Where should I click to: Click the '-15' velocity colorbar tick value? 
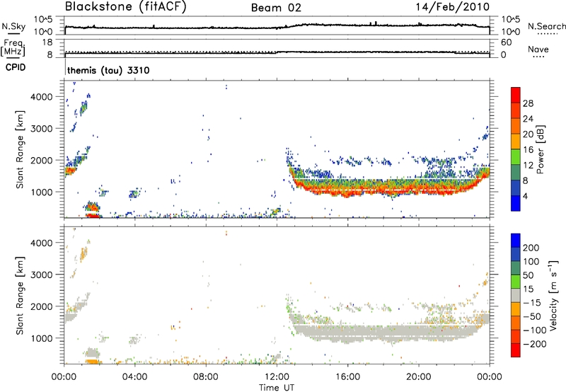tap(532, 303)
